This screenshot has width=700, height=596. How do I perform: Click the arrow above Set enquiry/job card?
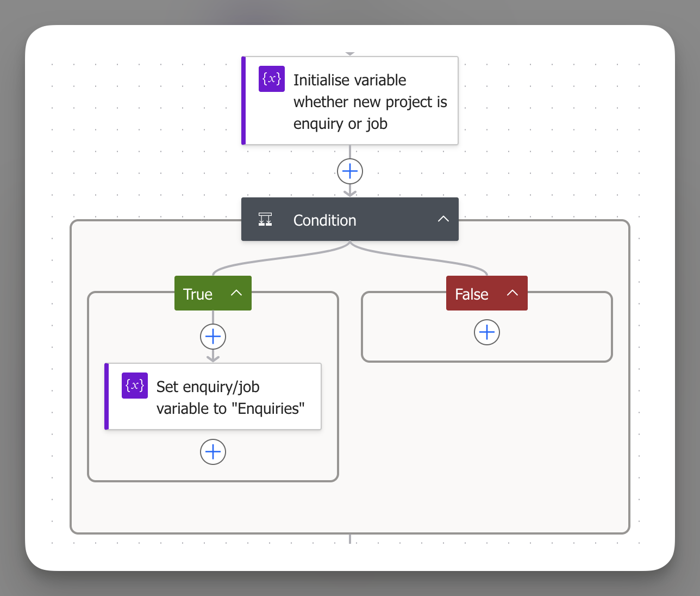point(213,357)
